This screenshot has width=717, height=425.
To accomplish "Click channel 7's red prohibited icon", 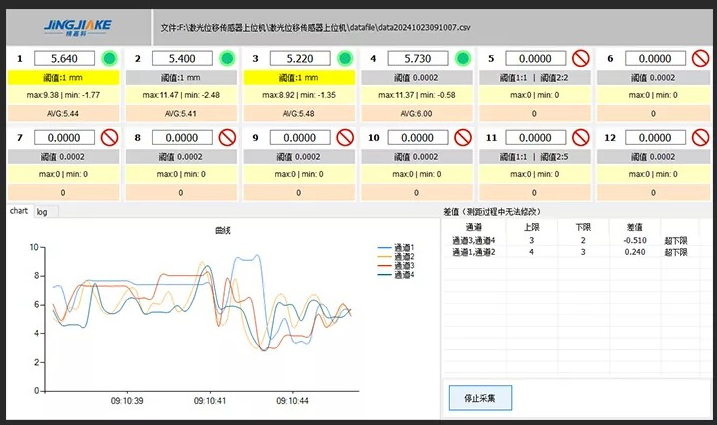I will (x=108, y=138).
